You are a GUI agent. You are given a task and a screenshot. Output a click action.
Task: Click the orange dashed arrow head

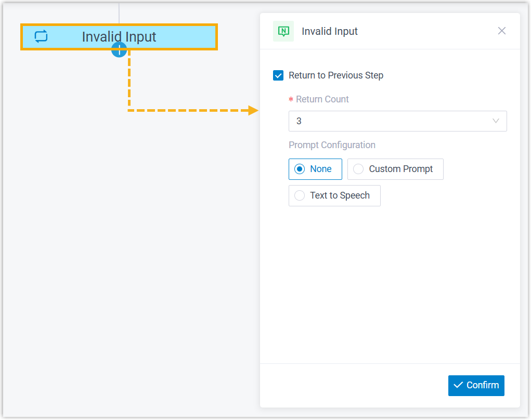click(x=253, y=110)
